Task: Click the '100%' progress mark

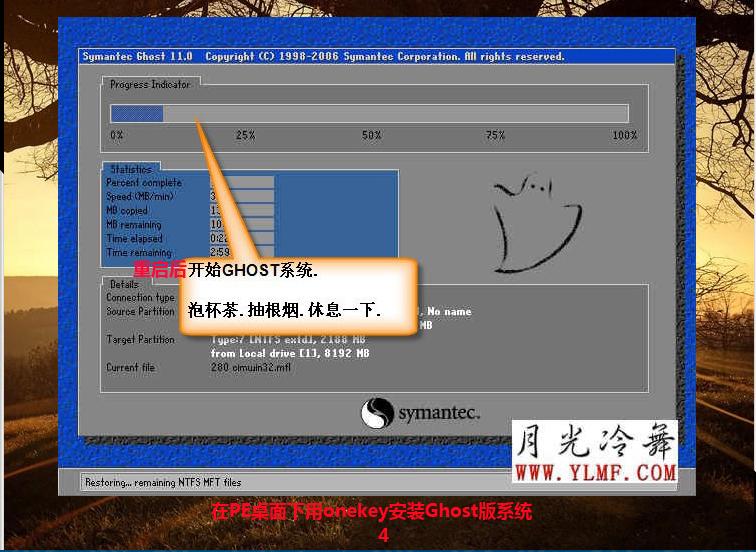Action: coord(625,135)
